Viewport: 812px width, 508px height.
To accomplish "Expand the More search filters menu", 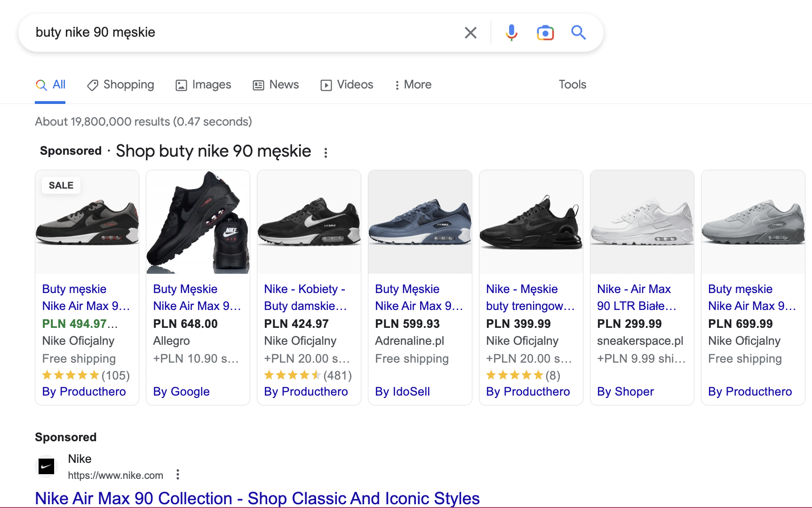I will pos(413,85).
